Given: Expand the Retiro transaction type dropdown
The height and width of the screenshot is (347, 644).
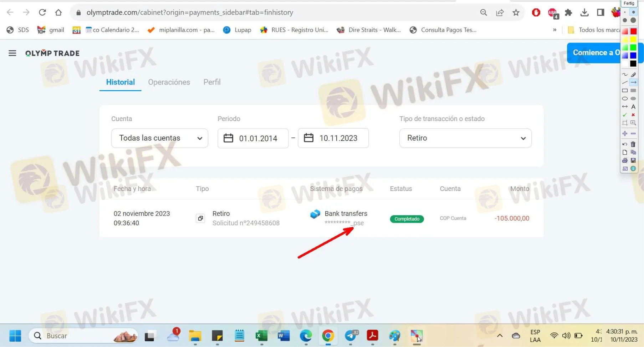Looking at the screenshot, I should click(x=465, y=138).
